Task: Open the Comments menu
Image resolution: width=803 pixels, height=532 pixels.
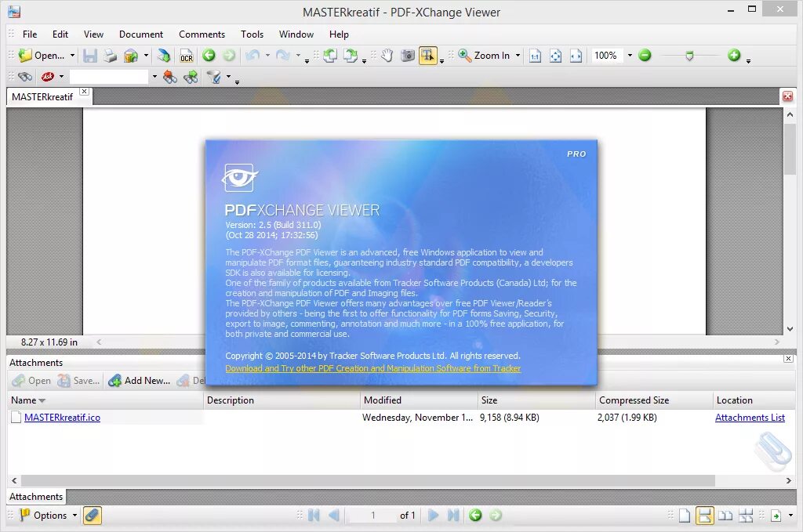Action: tap(202, 34)
